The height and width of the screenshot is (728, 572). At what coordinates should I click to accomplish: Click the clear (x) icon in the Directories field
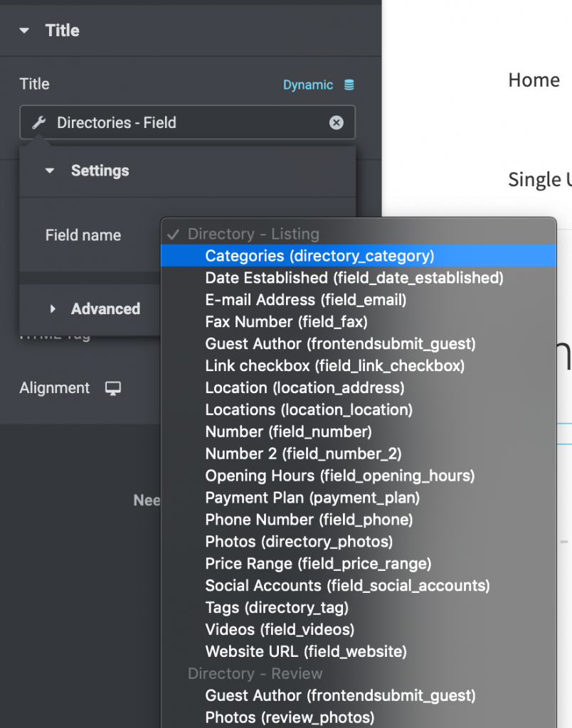tap(336, 122)
